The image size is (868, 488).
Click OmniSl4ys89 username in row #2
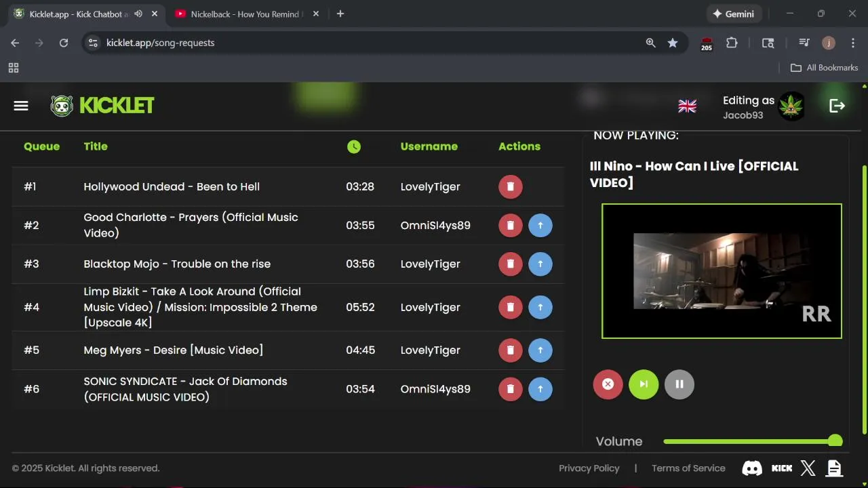435,225
